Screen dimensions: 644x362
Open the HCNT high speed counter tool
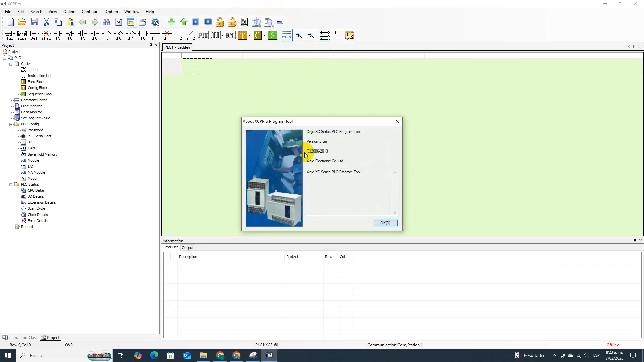coord(230,35)
